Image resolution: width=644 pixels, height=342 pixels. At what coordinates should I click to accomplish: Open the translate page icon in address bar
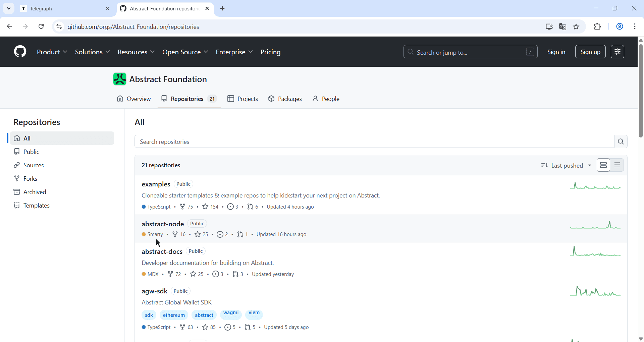pos(563,26)
